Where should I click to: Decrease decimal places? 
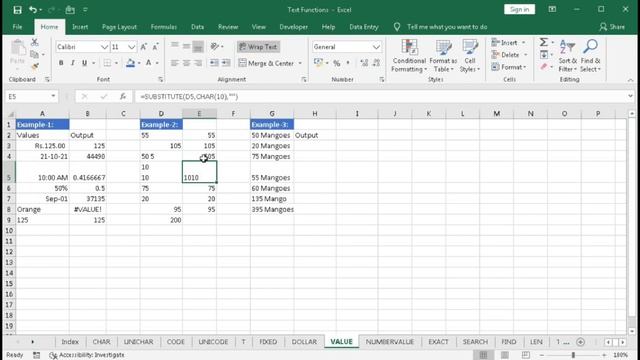[x=376, y=63]
